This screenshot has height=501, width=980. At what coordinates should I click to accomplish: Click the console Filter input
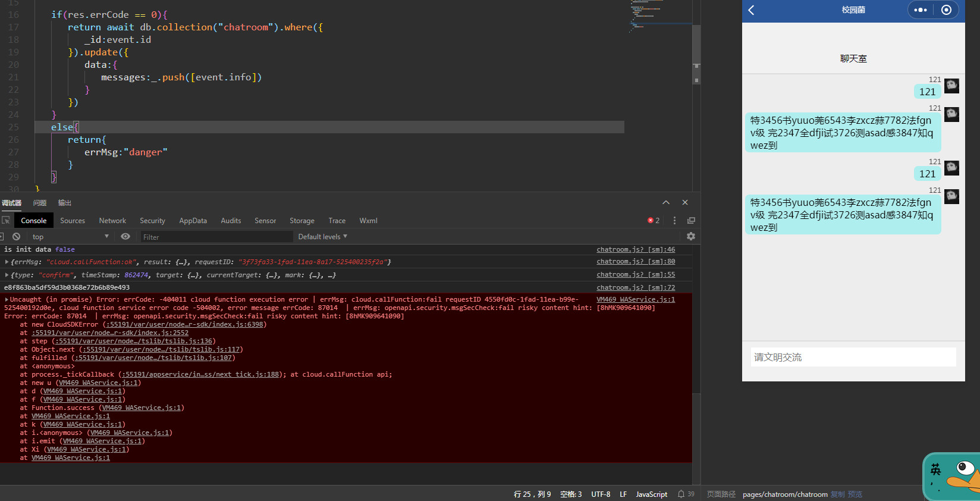tap(217, 237)
